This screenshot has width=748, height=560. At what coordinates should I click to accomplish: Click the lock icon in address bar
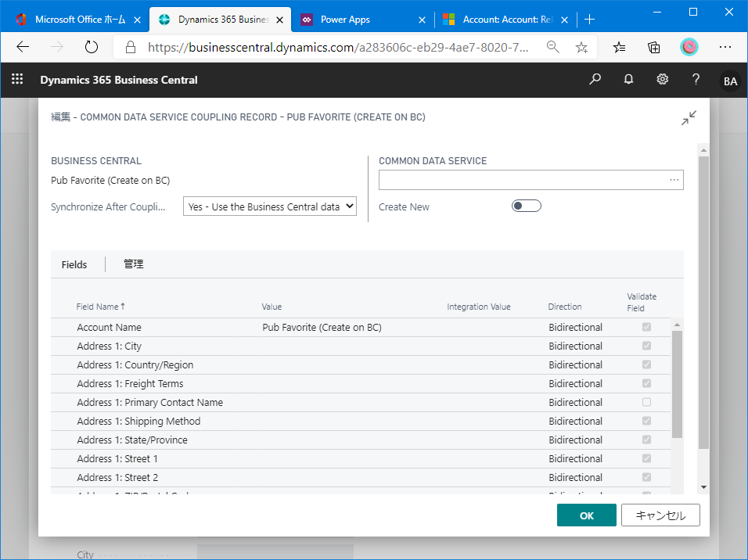pyautogui.click(x=130, y=47)
